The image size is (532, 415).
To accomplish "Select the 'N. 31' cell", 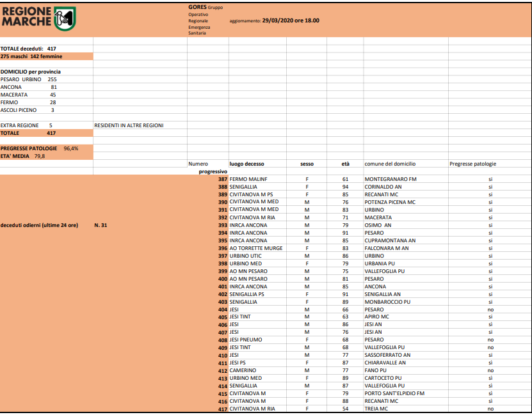I will [x=101, y=225].
